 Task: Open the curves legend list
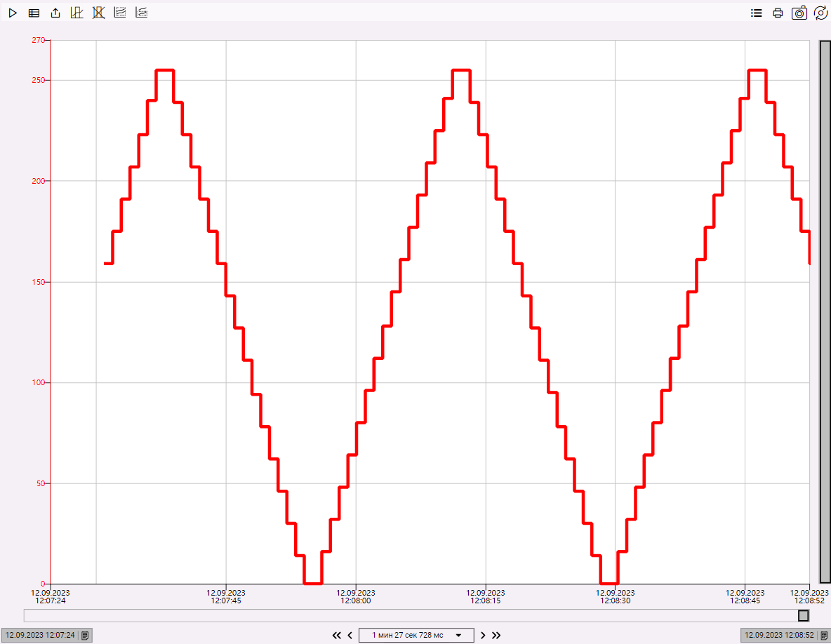(x=756, y=12)
